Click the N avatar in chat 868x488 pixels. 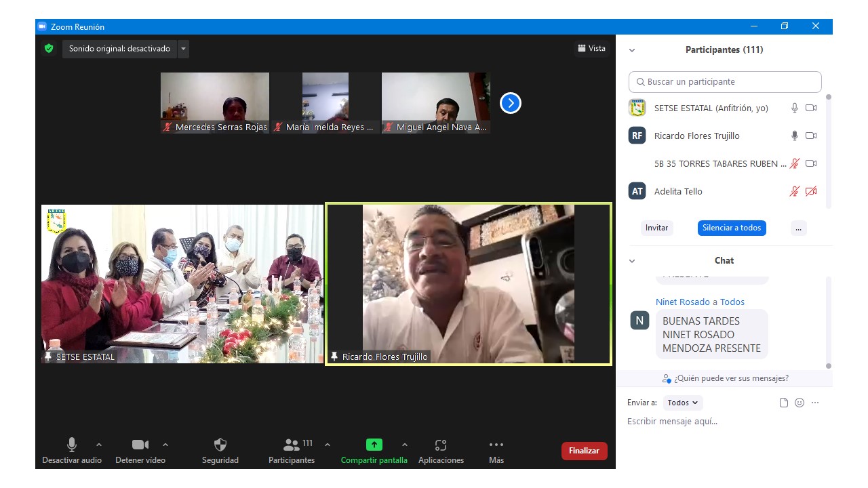click(x=639, y=321)
